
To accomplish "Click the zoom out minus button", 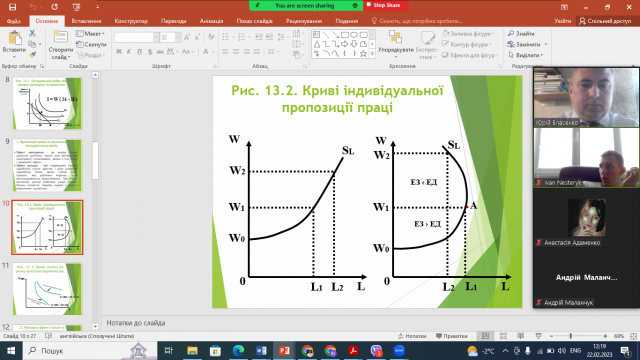I will [551, 336].
